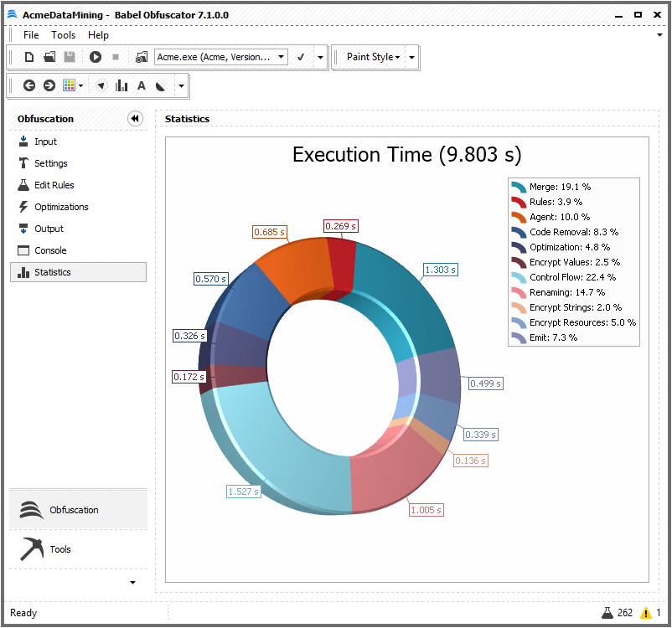Click the 1.527 s slice label

click(243, 492)
